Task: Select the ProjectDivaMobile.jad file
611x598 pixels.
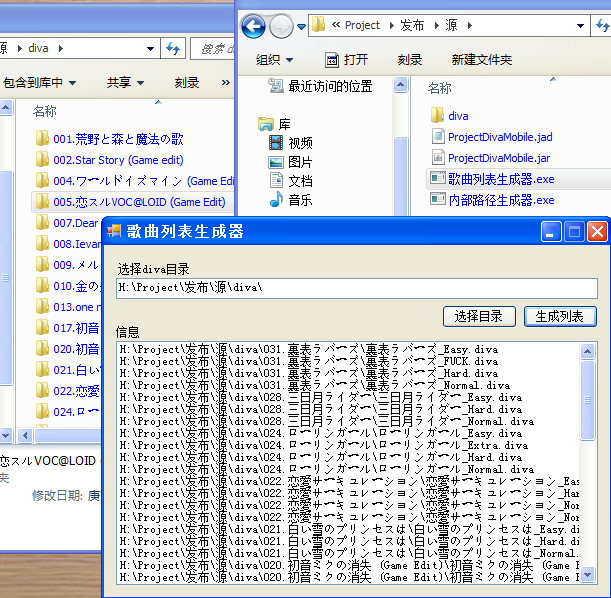Action: click(x=491, y=137)
